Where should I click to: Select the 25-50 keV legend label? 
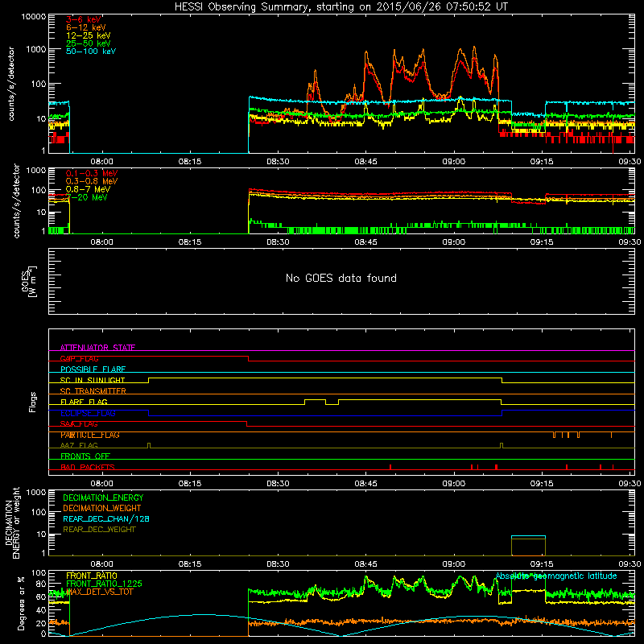89,43
